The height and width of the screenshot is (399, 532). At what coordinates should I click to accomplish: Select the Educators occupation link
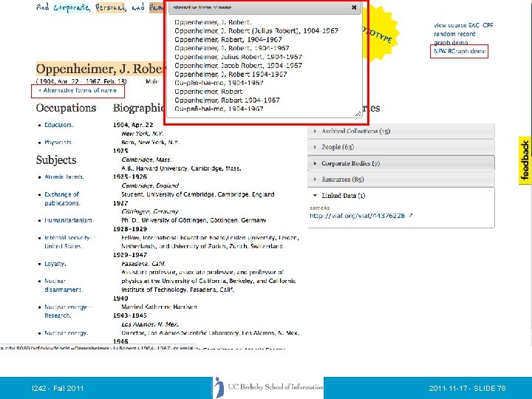click(58, 125)
